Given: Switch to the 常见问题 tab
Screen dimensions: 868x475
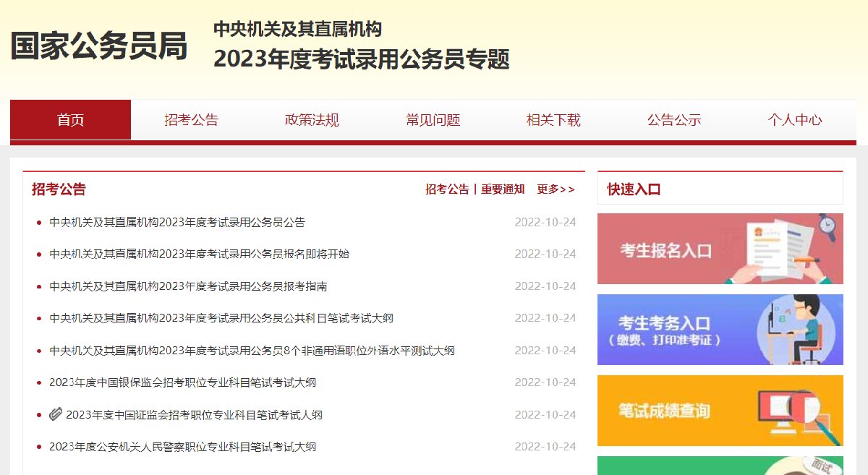Looking at the screenshot, I should coord(432,120).
